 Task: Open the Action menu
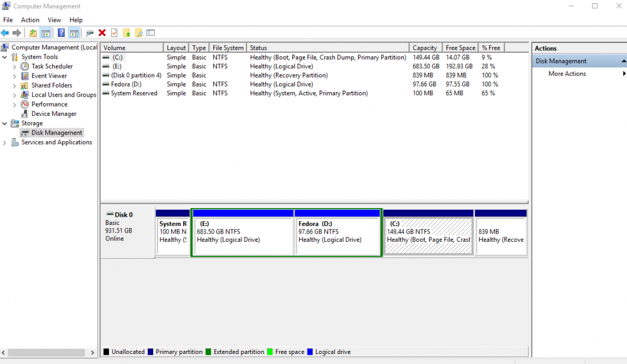point(30,19)
